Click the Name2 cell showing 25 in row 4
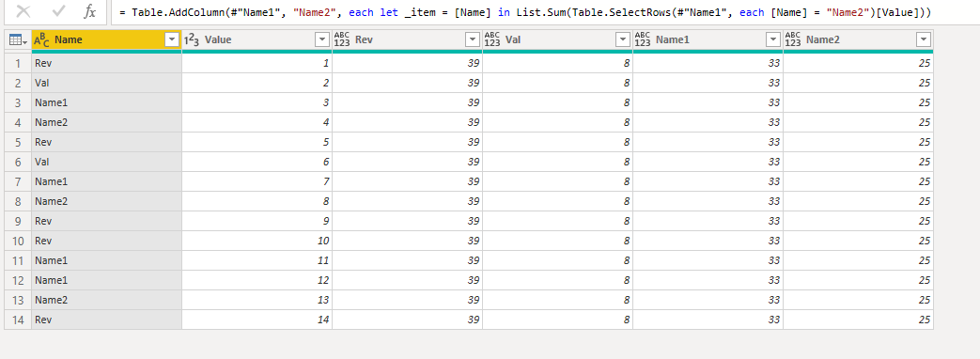Screen dimensions: 980x359 pyautogui.click(x=858, y=122)
